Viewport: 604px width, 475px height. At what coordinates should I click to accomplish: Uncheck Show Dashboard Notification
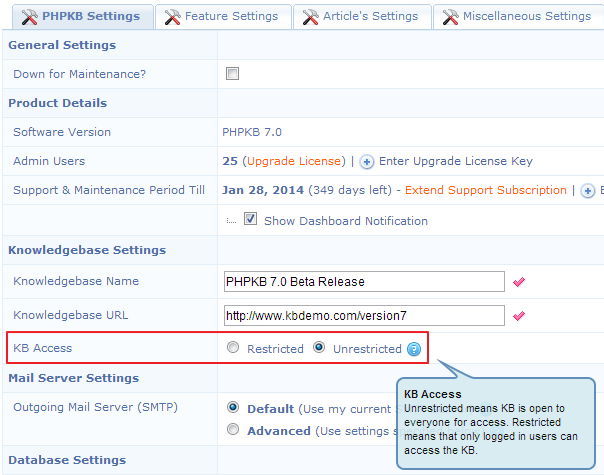click(250, 219)
